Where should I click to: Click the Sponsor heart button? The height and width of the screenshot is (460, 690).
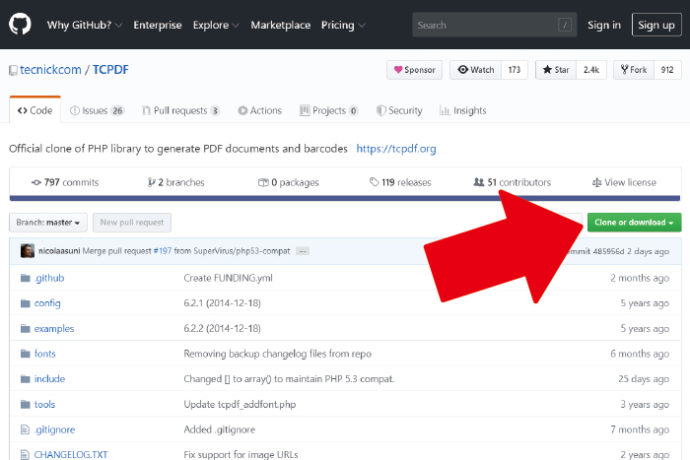pyautogui.click(x=414, y=70)
